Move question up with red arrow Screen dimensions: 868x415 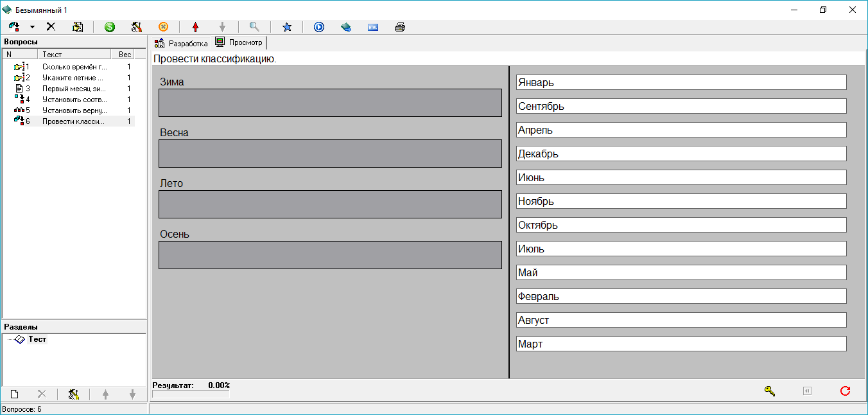pyautogui.click(x=196, y=27)
